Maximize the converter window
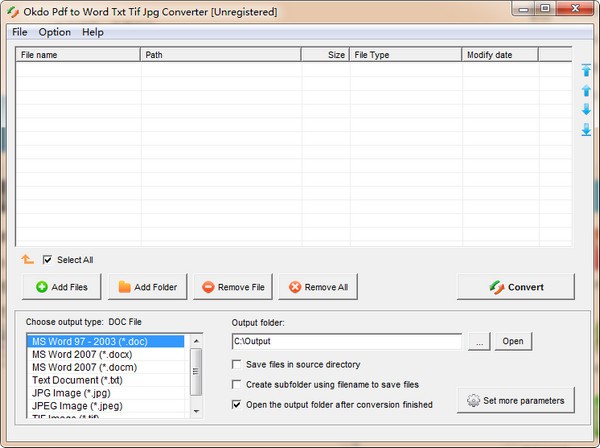The width and height of the screenshot is (600, 448). pyautogui.click(x=545, y=8)
